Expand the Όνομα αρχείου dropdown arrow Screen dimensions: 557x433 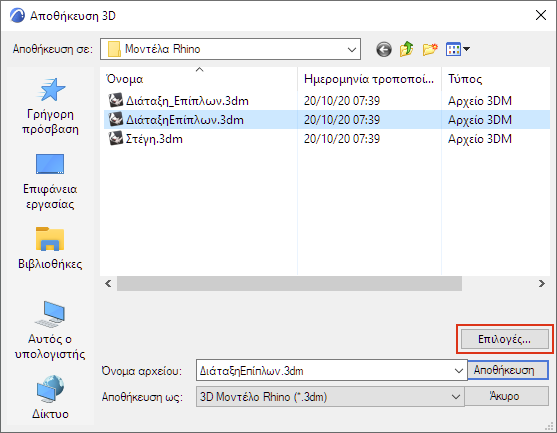[x=459, y=370]
